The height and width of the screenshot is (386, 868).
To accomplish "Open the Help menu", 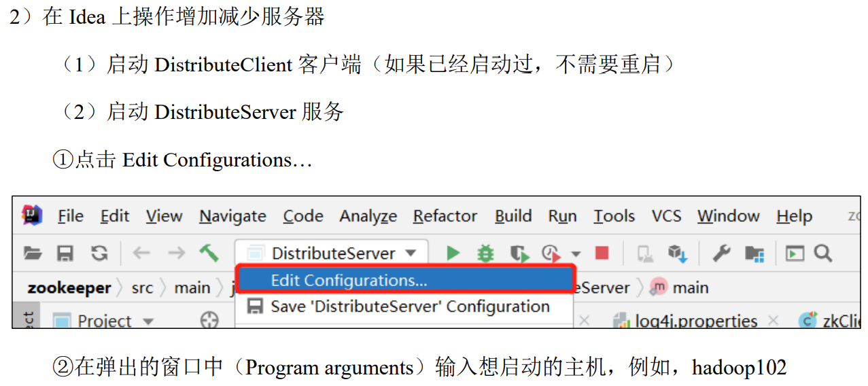I will 795,216.
